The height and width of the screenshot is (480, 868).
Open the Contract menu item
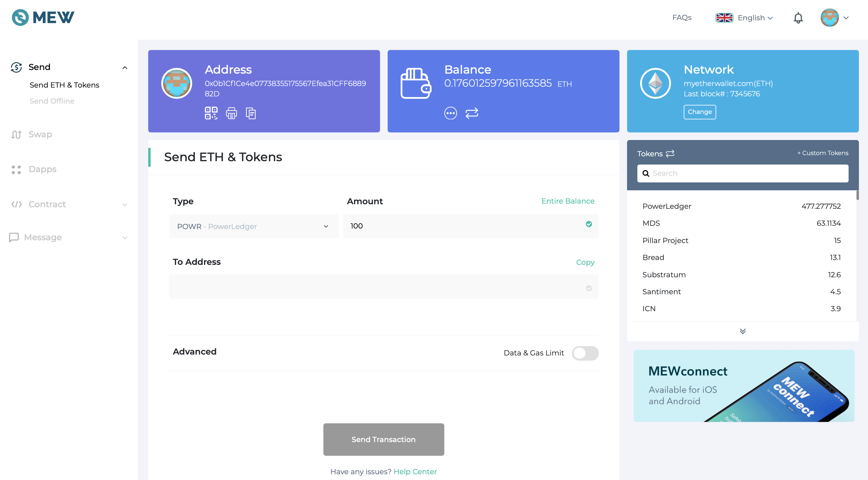[47, 204]
